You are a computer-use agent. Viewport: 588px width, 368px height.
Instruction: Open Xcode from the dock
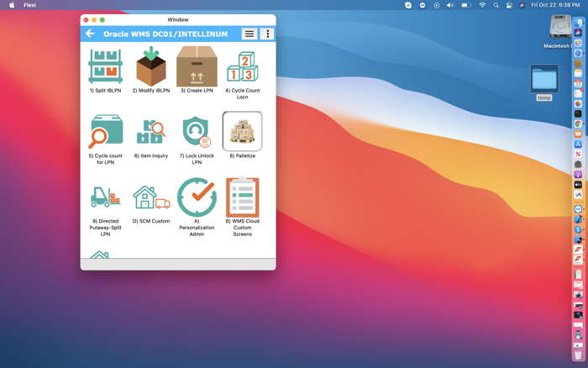click(x=578, y=219)
